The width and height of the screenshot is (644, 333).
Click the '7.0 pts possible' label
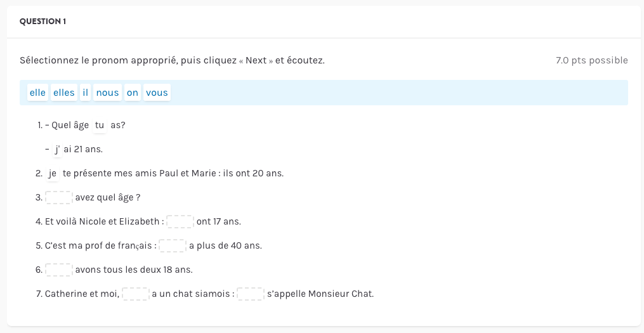click(x=591, y=61)
